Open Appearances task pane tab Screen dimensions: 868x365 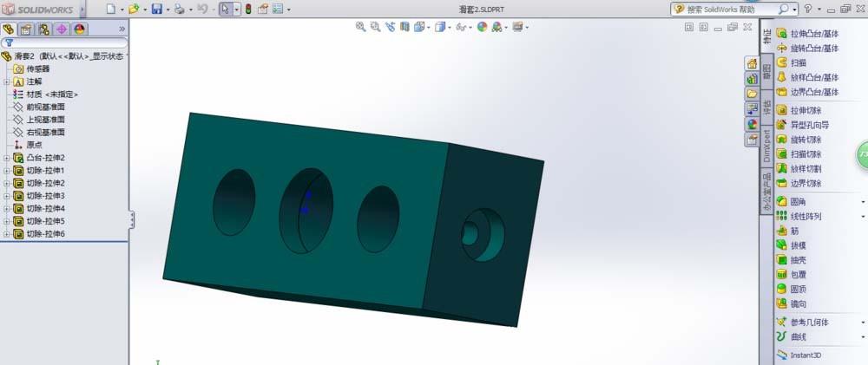752,124
